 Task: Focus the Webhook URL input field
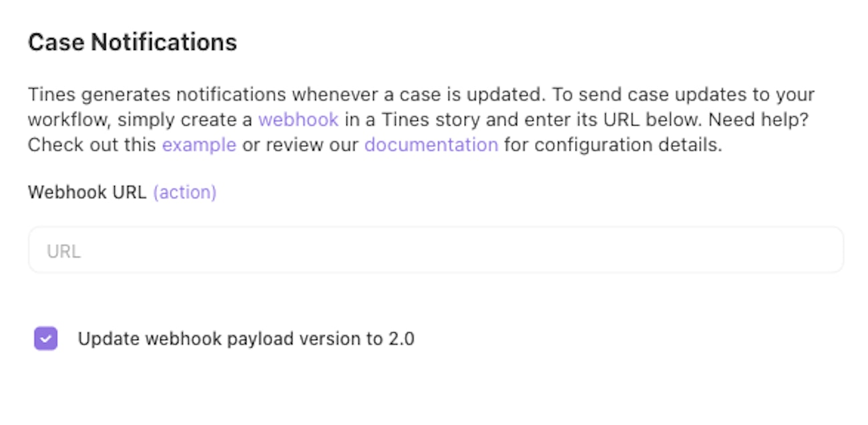(435, 250)
